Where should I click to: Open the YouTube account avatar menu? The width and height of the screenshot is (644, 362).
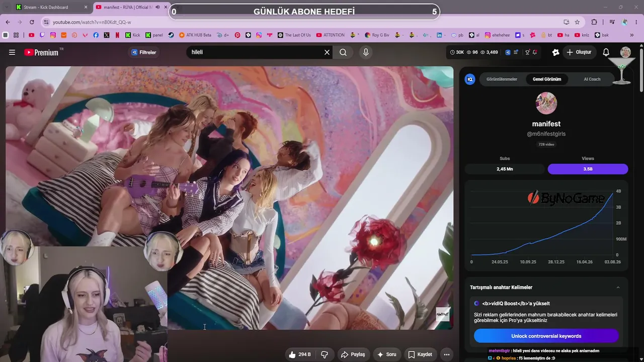[x=625, y=52]
